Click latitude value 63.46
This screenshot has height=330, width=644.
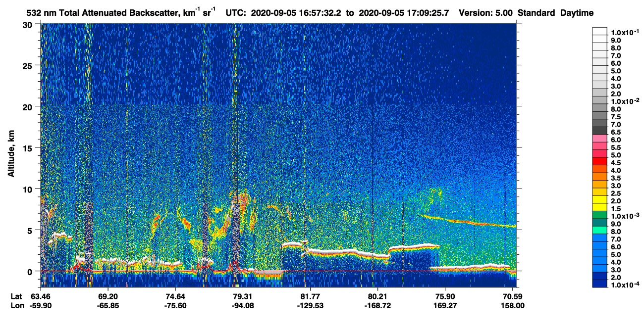click(x=40, y=296)
